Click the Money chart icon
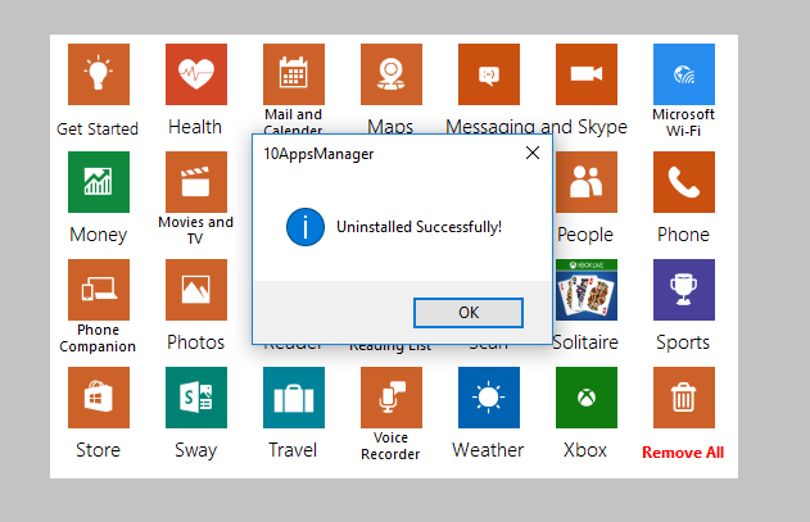810x522 pixels. tap(99, 182)
